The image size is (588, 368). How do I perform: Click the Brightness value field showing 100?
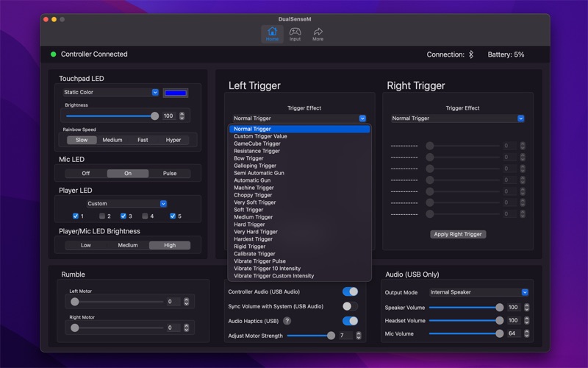[170, 116]
